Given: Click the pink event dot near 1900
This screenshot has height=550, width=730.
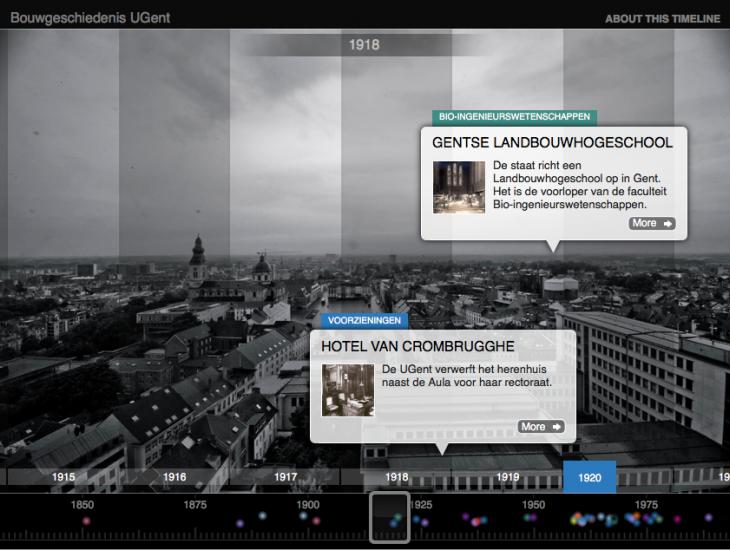Looking at the screenshot, I should pos(316,521).
